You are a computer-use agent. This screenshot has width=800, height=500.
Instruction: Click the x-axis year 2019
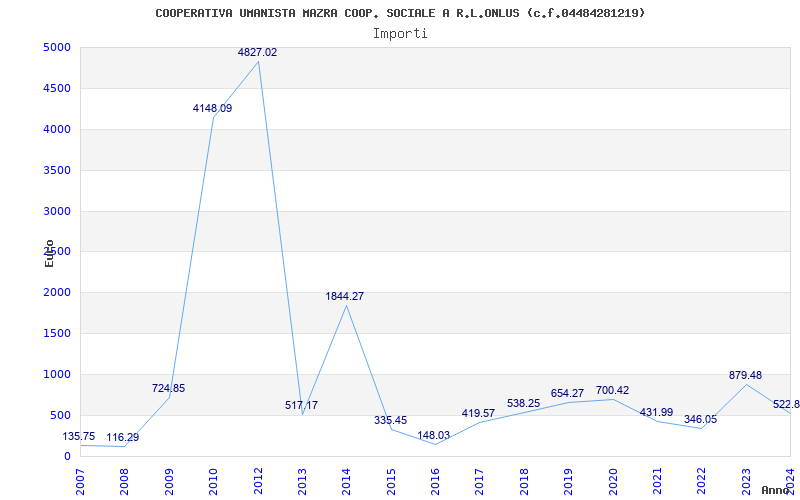click(x=568, y=481)
